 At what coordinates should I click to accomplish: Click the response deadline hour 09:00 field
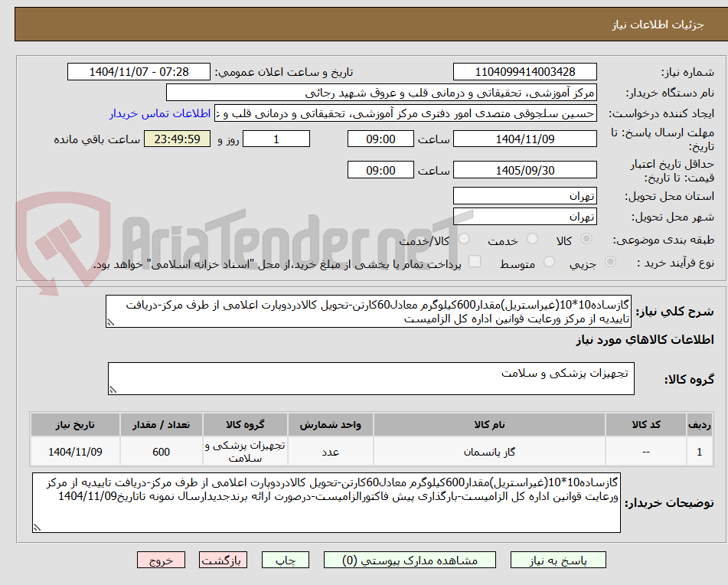pyautogui.click(x=380, y=139)
